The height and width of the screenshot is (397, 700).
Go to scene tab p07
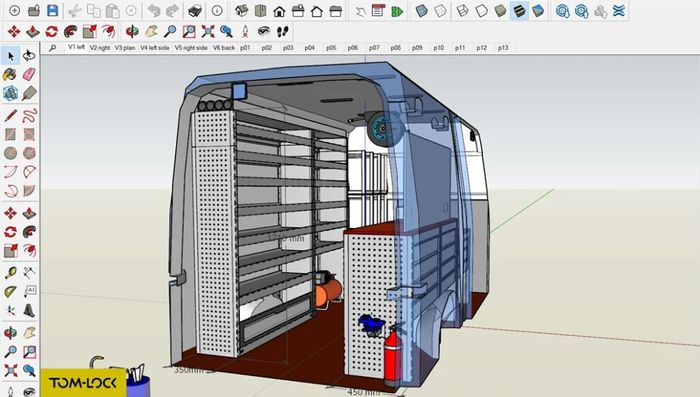[374, 47]
